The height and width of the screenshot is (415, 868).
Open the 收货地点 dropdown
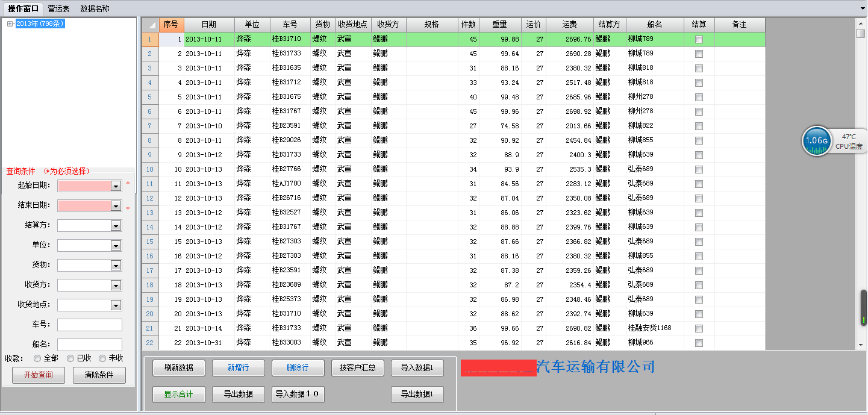point(115,305)
